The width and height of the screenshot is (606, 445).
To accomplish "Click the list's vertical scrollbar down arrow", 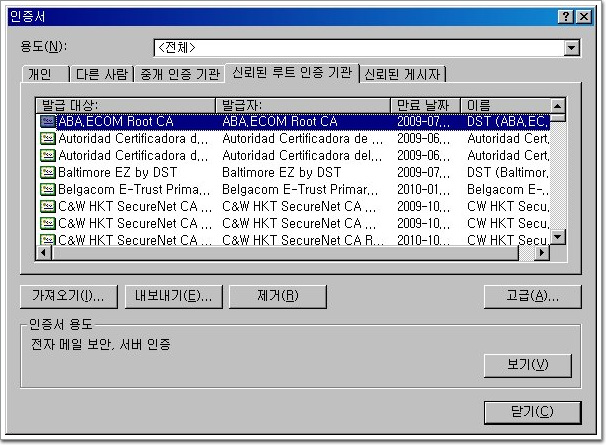I will [558, 237].
